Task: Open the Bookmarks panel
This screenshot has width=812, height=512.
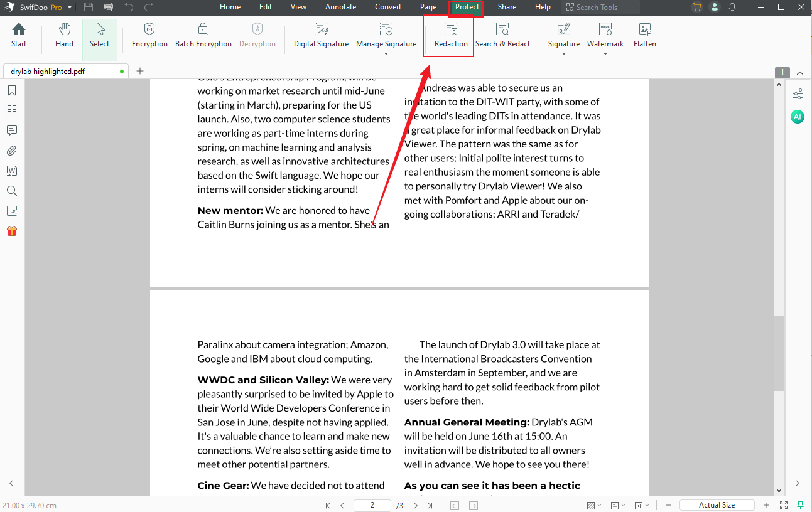Action: tap(11, 90)
